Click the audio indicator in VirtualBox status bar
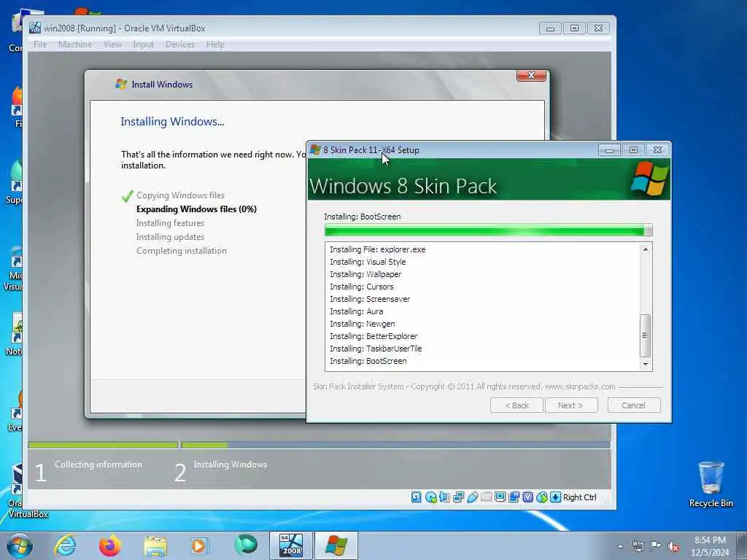 pos(444,497)
